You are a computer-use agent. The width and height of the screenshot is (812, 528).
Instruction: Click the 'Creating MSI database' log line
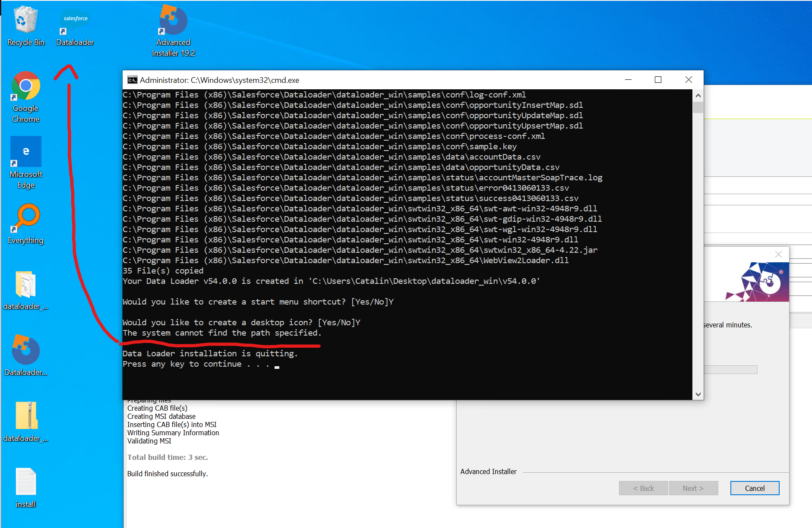pyautogui.click(x=161, y=416)
